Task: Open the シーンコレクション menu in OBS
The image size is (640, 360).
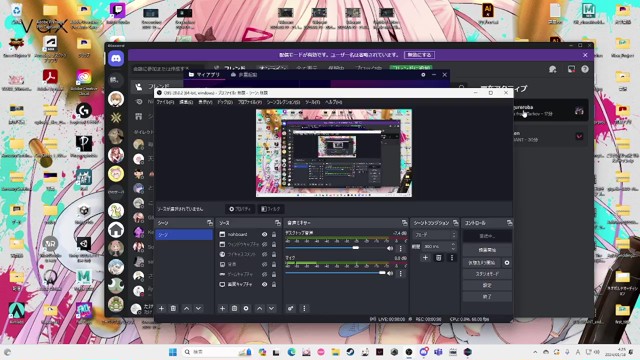Action: pos(284,102)
